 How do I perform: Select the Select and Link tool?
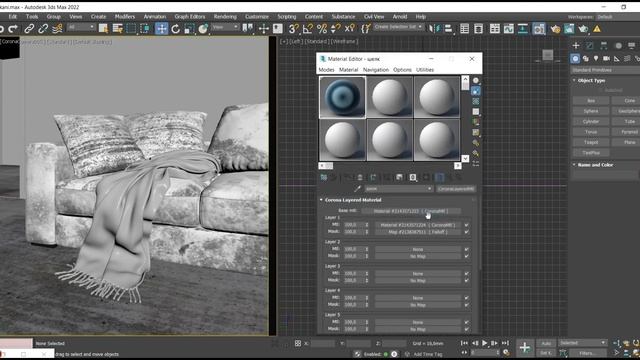pyautogui.click(x=29, y=29)
